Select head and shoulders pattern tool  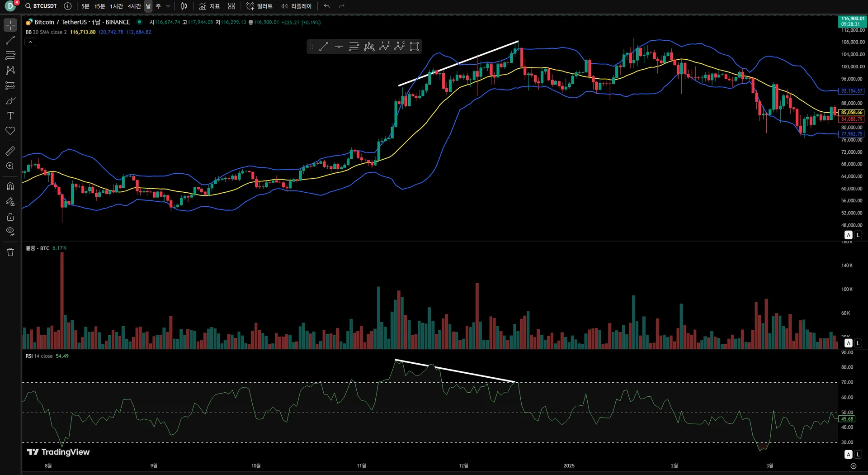pos(369,47)
